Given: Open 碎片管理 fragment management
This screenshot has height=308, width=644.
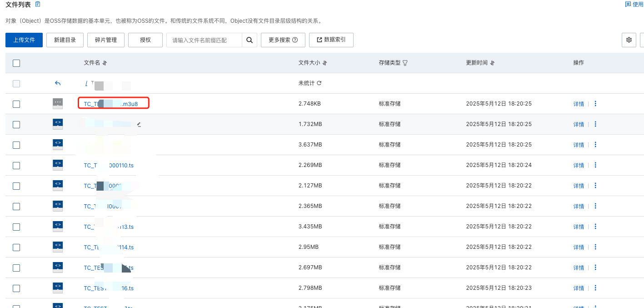Looking at the screenshot, I should pos(106,40).
